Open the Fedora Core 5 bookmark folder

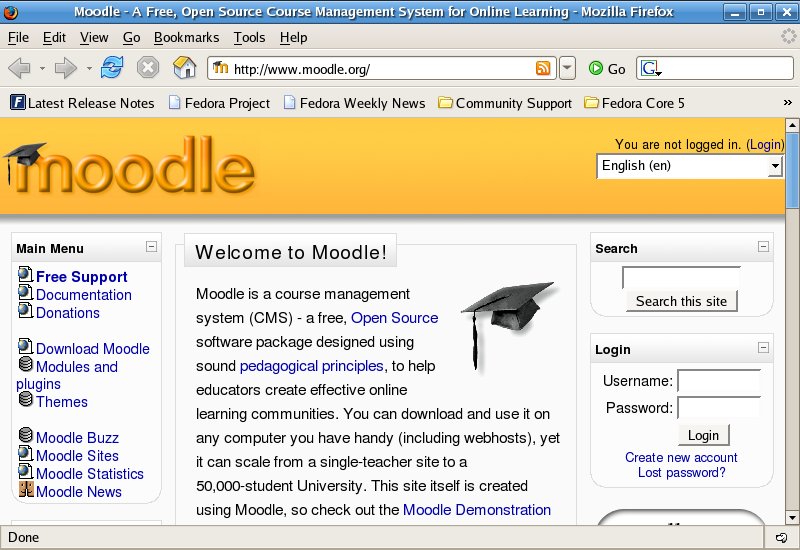coord(634,103)
